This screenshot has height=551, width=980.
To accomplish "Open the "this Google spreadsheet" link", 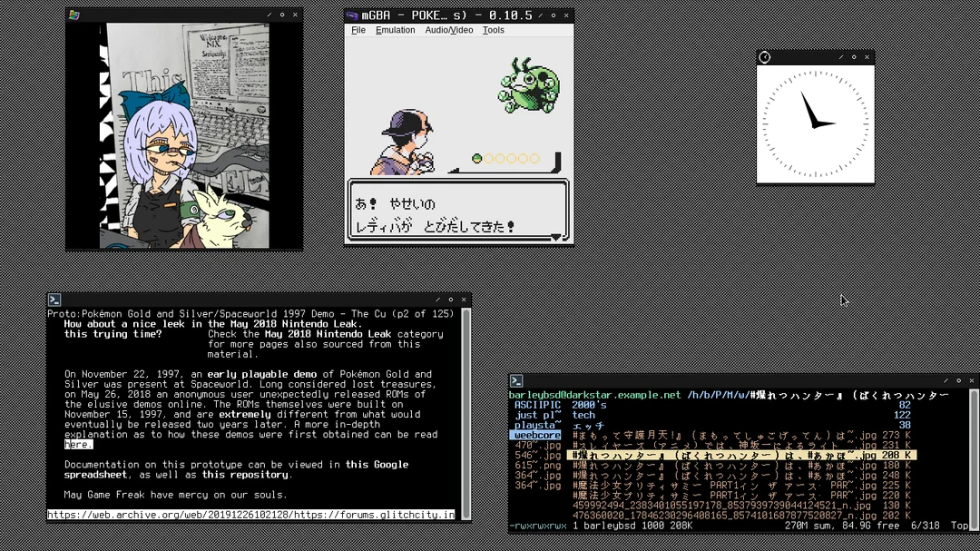I will tap(376, 465).
